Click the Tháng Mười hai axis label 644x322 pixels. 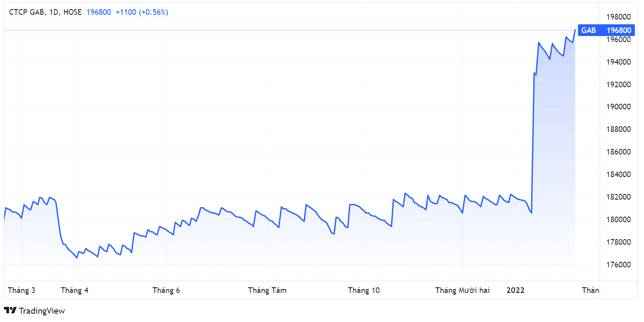tap(462, 290)
